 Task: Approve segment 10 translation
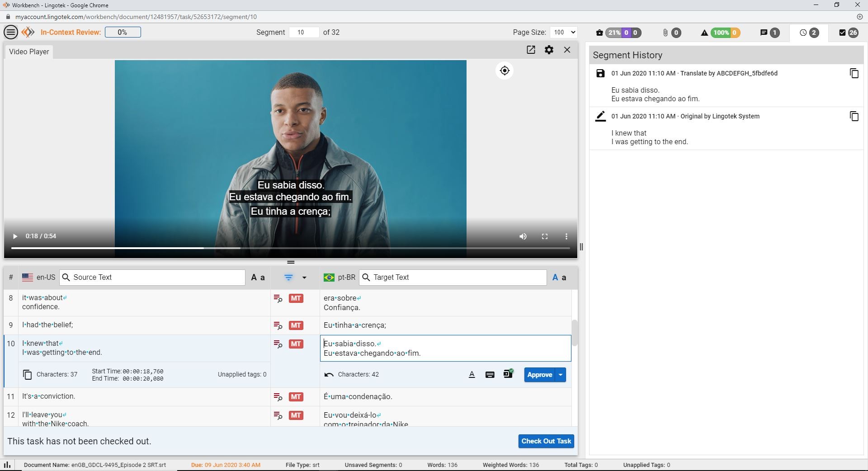[539, 375]
